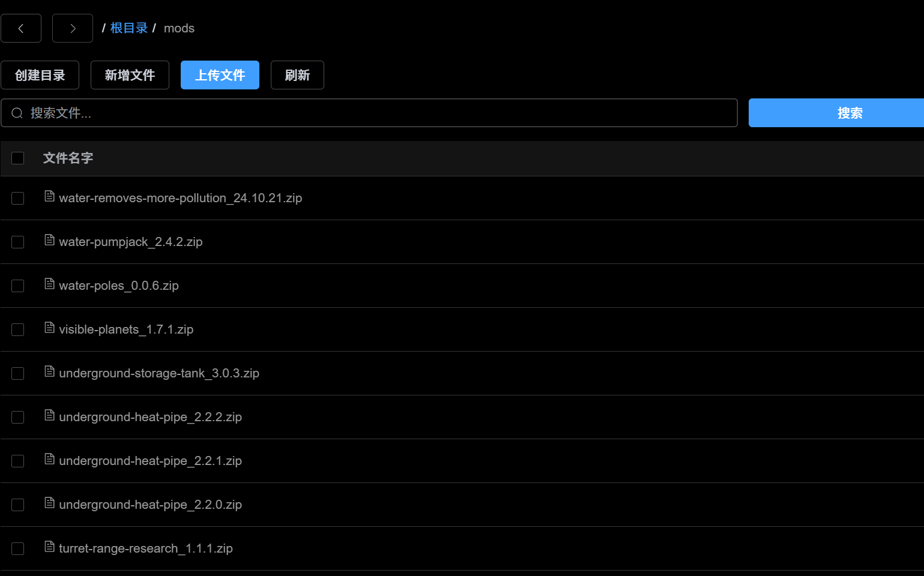Screen dimensions: 924x576
Task: Click file icon for water-pumpjack_2.4.2.zip
Action: (x=50, y=241)
